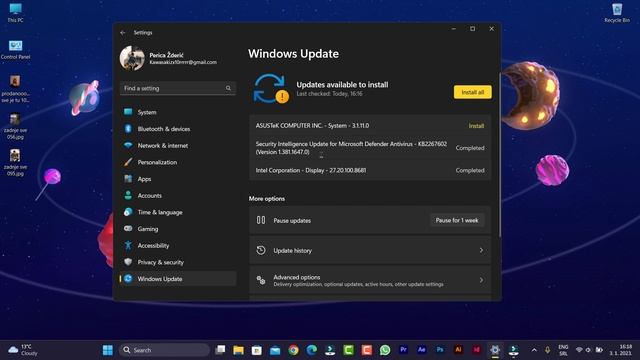Image resolution: width=640 pixels, height=360 pixels.
Task: Launch Adobe InDesign from the taskbar
Action: pyautogui.click(x=476, y=350)
